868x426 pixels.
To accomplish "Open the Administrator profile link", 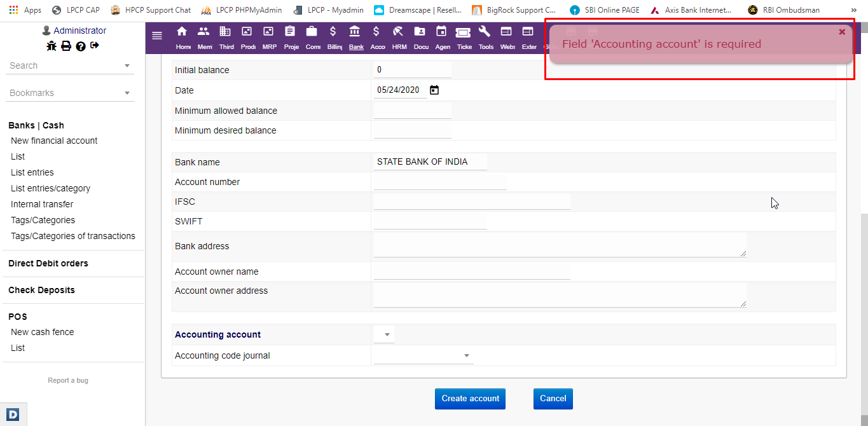I will (80, 31).
